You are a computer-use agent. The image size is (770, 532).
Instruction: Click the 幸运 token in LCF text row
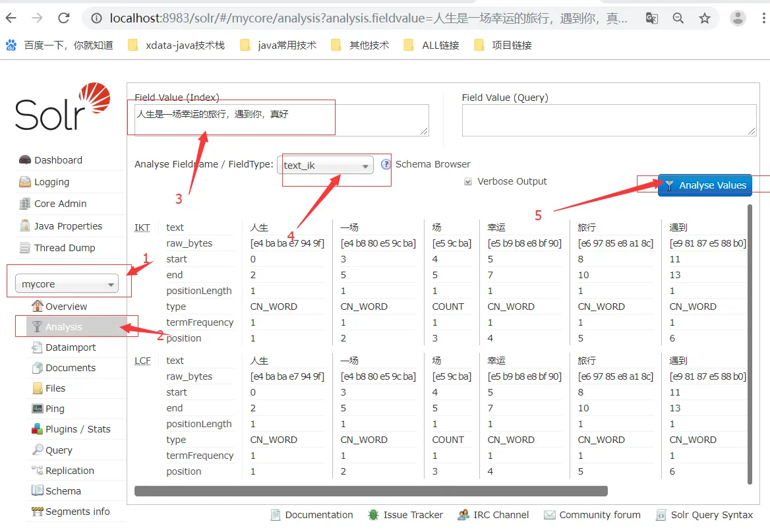coord(496,361)
